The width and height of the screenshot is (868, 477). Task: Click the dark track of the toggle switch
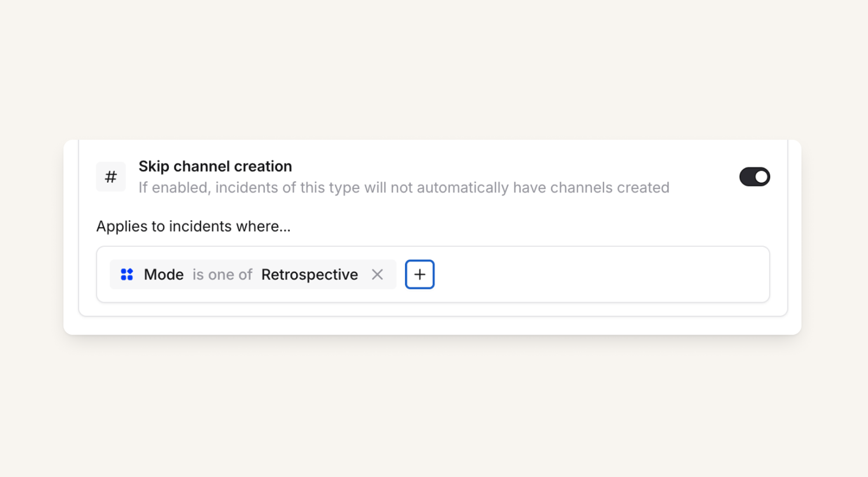coord(747,177)
